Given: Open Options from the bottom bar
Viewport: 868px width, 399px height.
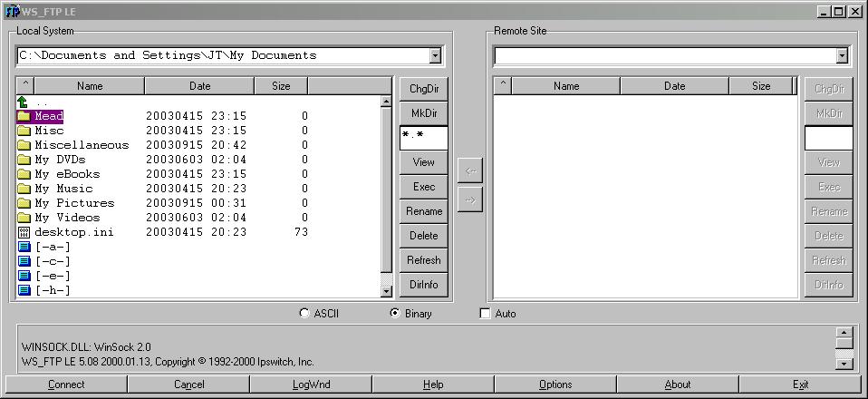Looking at the screenshot, I should coord(555,384).
